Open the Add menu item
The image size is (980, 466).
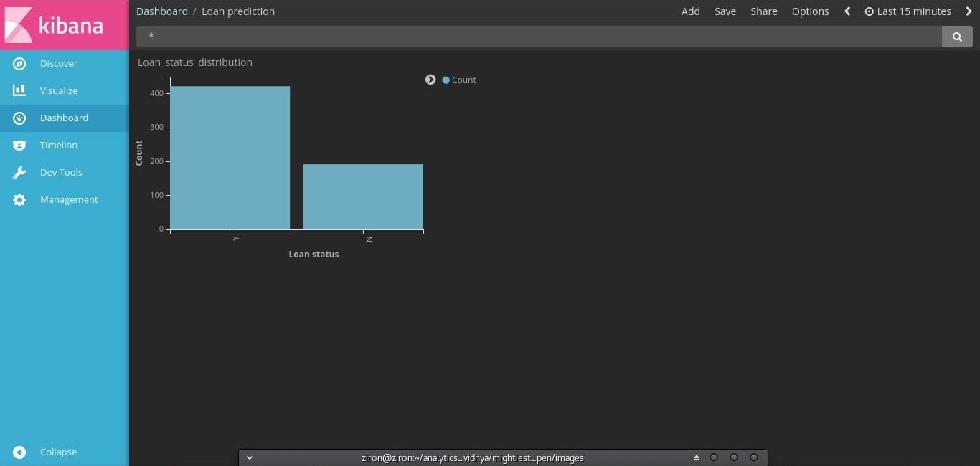click(x=691, y=11)
